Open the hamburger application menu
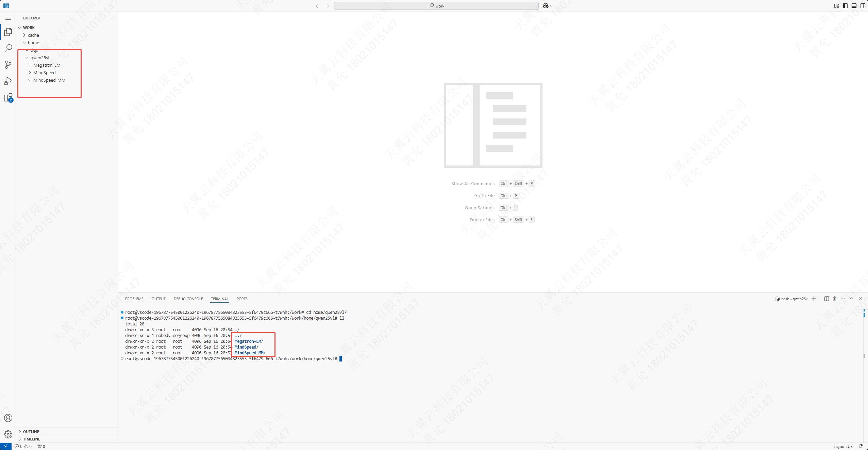 point(8,18)
